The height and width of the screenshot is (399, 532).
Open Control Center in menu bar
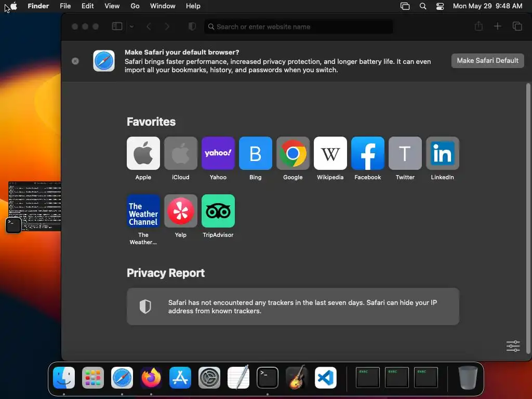pyautogui.click(x=440, y=6)
